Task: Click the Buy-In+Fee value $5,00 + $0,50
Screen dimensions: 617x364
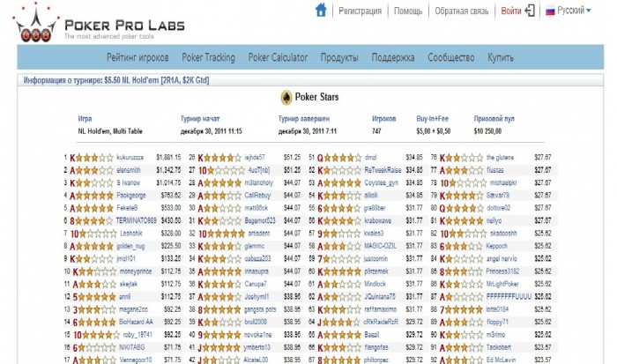Action: coord(434,131)
